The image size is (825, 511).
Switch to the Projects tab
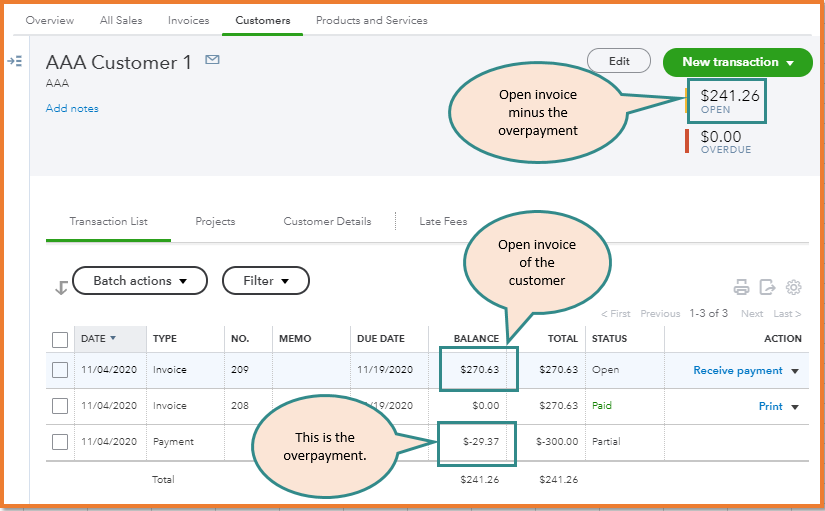215,222
